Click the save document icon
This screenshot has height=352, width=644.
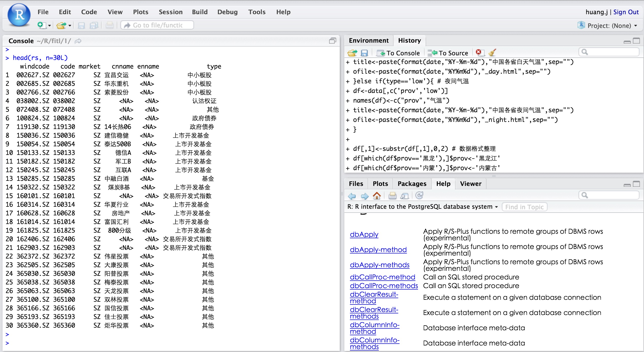(81, 25)
